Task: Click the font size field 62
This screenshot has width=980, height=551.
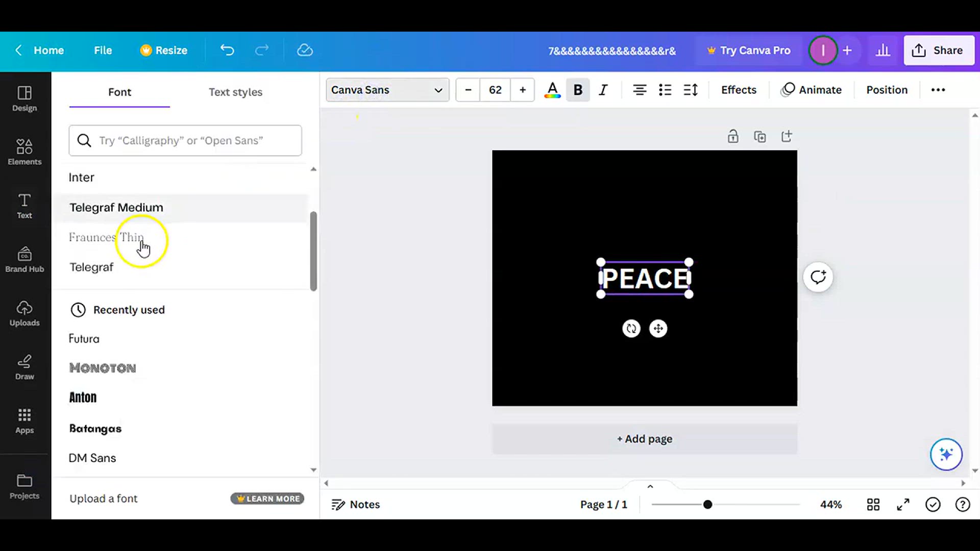Action: click(x=495, y=90)
